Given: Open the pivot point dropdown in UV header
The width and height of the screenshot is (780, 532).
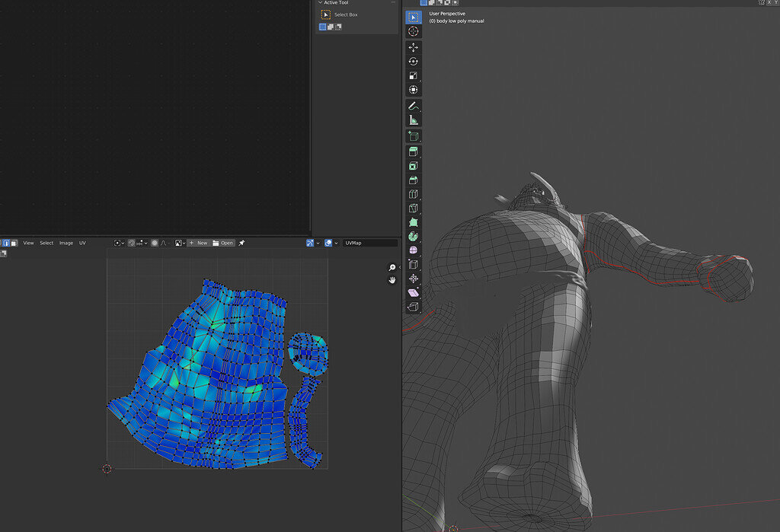Looking at the screenshot, I should click(118, 243).
